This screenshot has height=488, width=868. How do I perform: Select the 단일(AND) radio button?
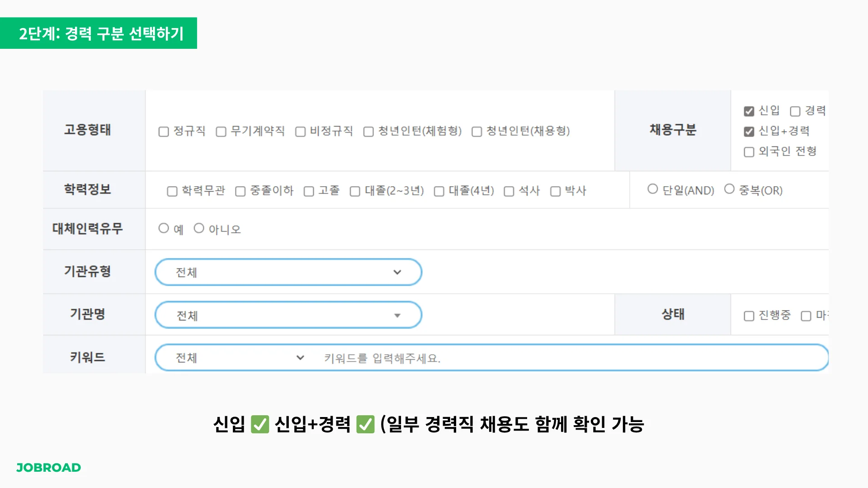652,189
